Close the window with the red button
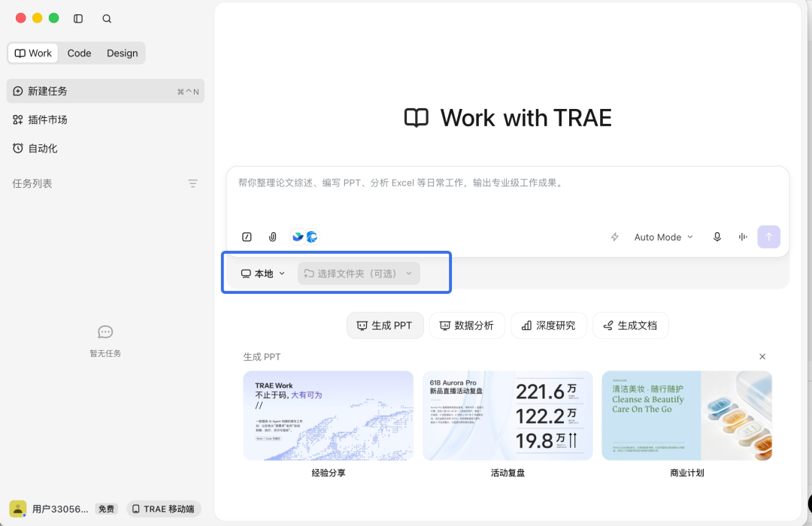 coord(21,18)
